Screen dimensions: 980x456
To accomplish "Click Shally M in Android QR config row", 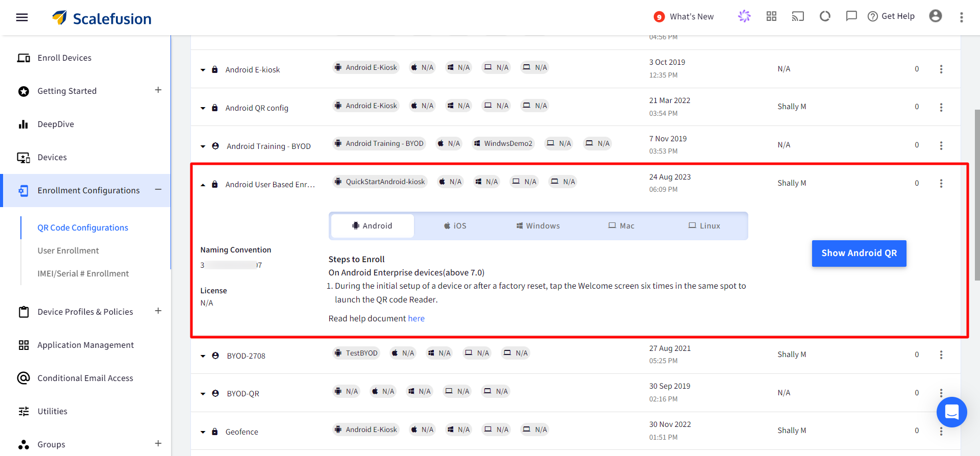I will [x=792, y=107].
